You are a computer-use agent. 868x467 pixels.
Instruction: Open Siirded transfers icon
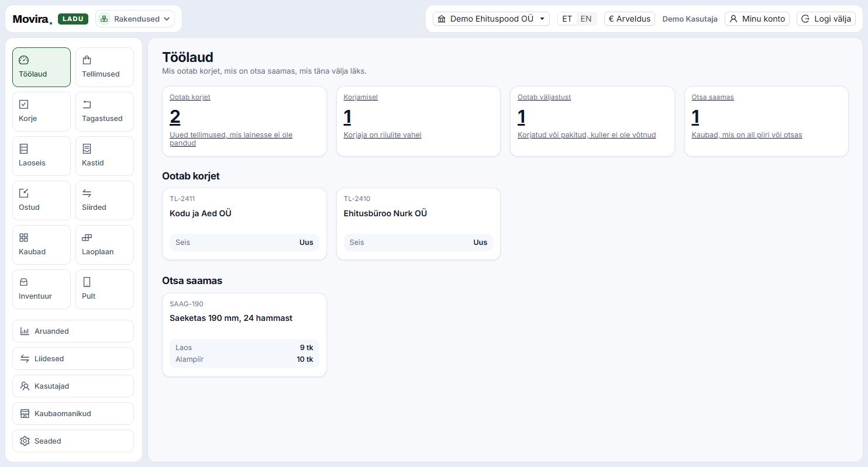click(x=87, y=193)
